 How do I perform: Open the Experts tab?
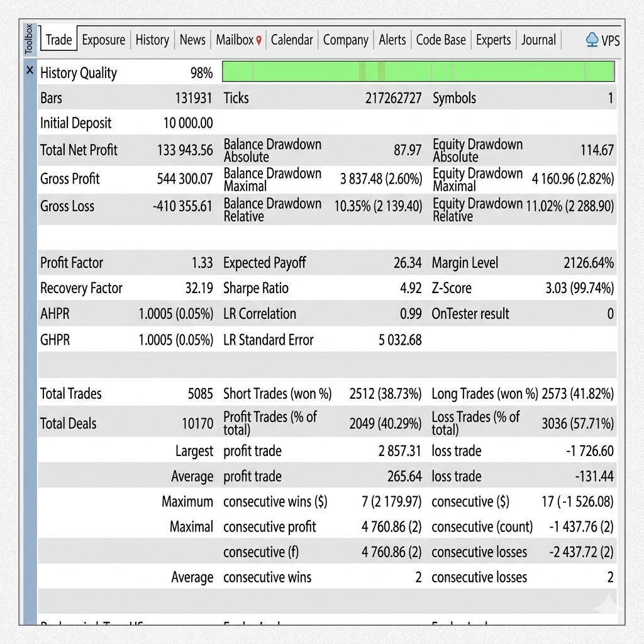tap(493, 40)
